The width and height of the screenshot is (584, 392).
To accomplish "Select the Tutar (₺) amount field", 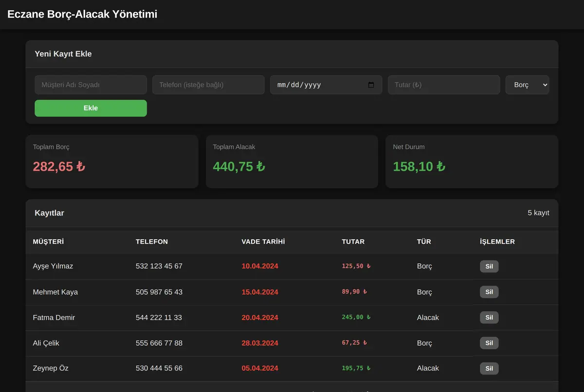I will coord(444,85).
